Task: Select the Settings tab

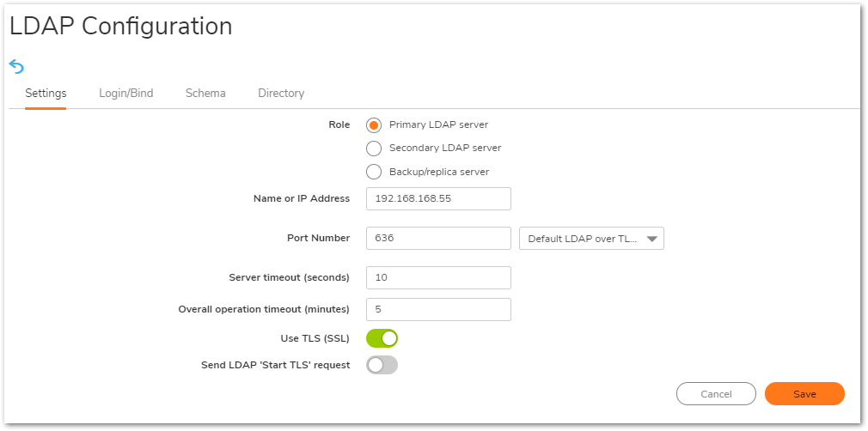Action: (x=46, y=93)
